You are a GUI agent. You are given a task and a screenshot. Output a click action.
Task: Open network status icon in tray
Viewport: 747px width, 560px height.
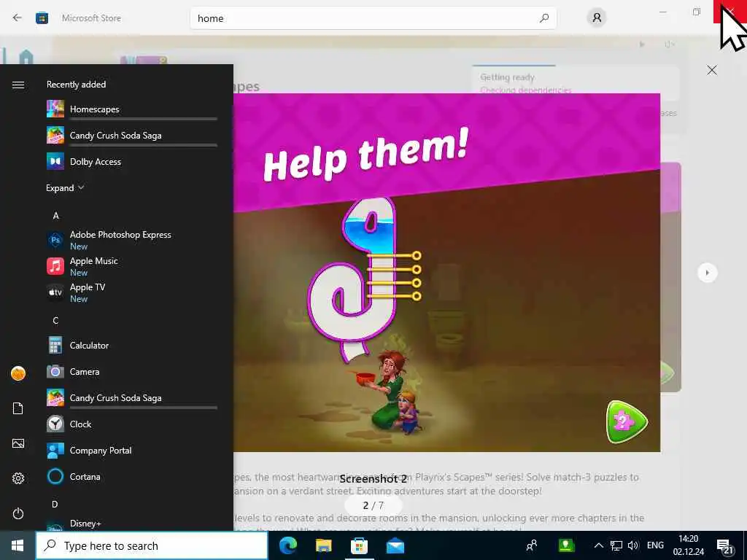pyautogui.click(x=616, y=545)
